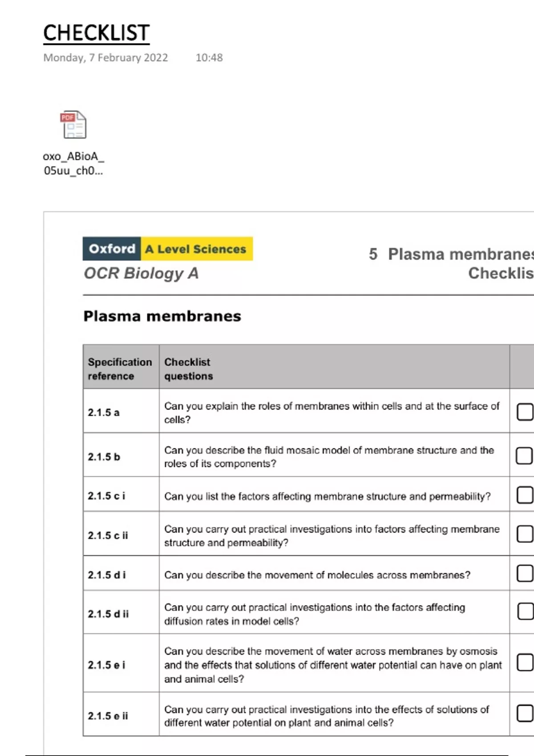Click the Oxford logo badge
The image size is (534, 756).
click(x=112, y=249)
